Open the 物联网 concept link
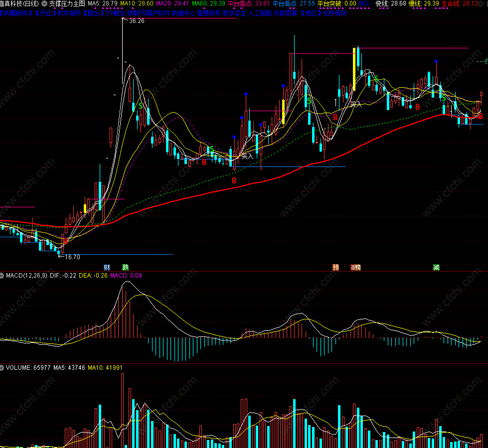 pyautogui.click(x=136, y=13)
